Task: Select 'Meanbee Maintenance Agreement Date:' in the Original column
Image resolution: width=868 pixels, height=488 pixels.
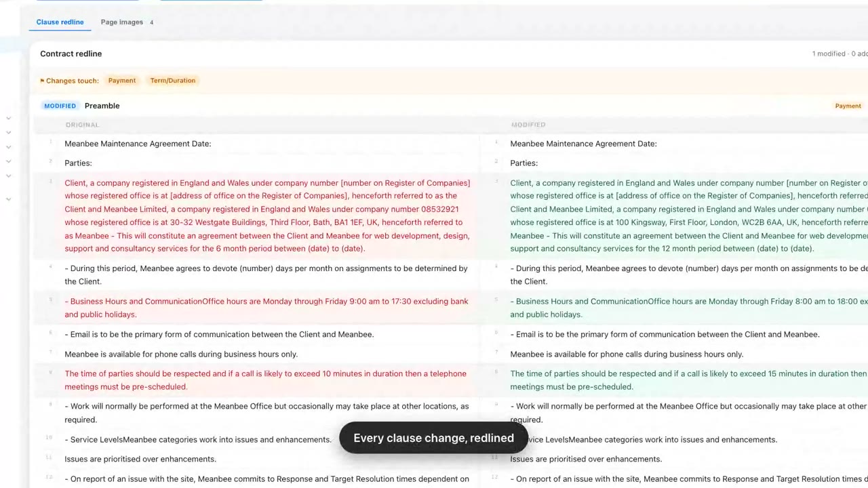Action: tap(138, 144)
